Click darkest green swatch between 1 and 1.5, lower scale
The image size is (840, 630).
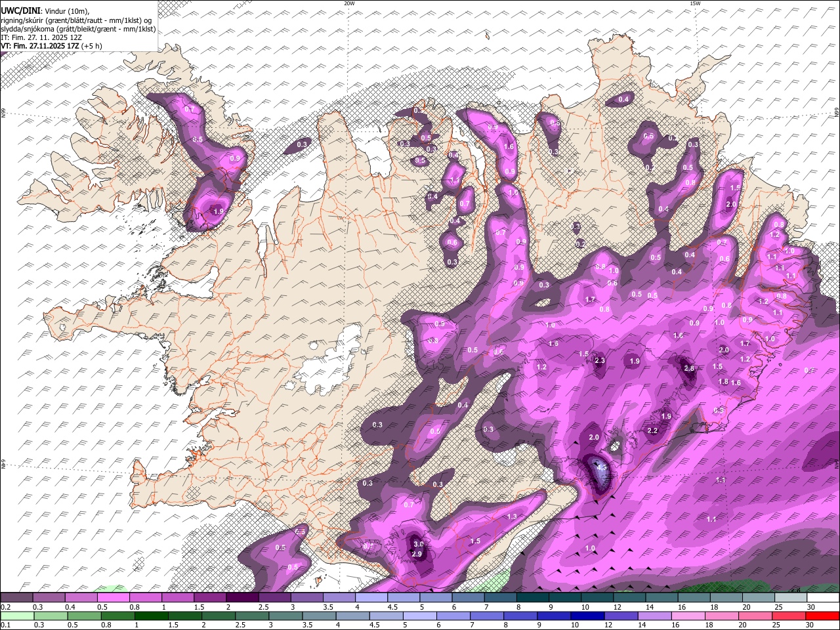coord(151,616)
